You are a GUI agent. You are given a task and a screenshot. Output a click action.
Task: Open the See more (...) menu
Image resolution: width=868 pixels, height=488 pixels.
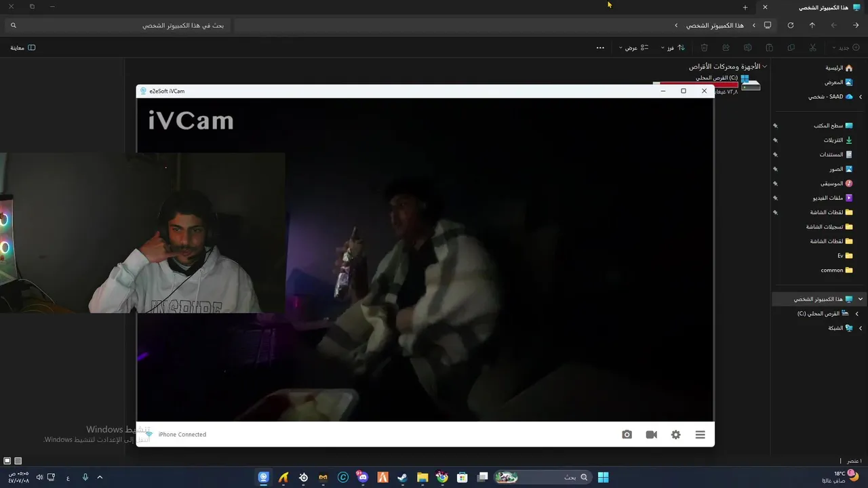point(600,47)
